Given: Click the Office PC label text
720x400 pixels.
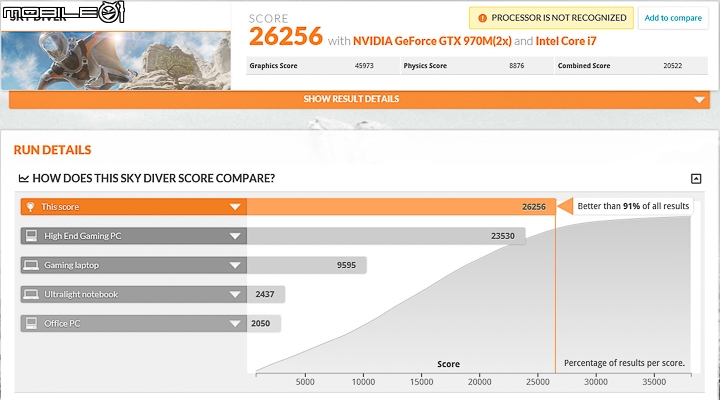Looking at the screenshot, I should 62,323.
